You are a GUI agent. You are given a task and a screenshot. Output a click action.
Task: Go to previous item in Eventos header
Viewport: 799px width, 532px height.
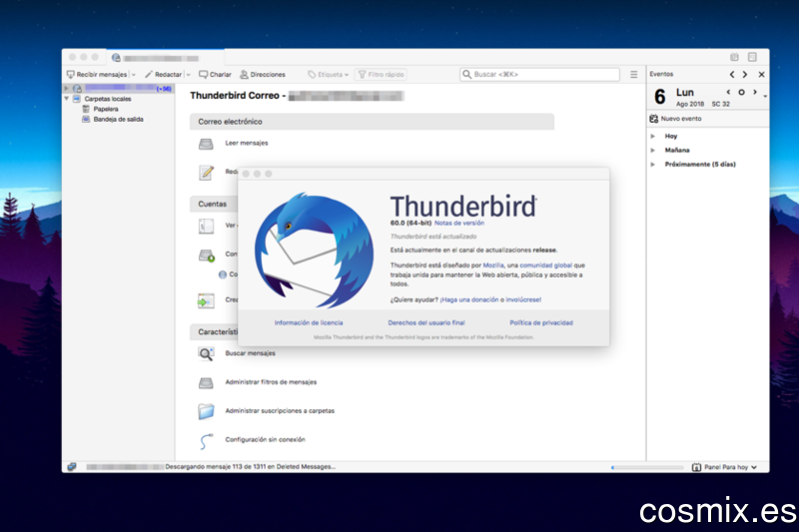click(732, 74)
